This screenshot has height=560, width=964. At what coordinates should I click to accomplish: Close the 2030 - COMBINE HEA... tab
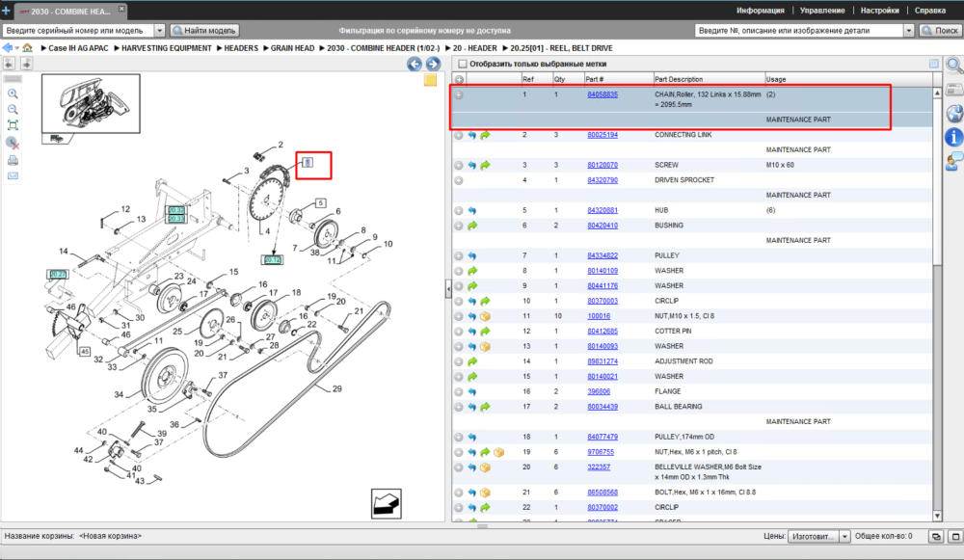pyautogui.click(x=121, y=9)
